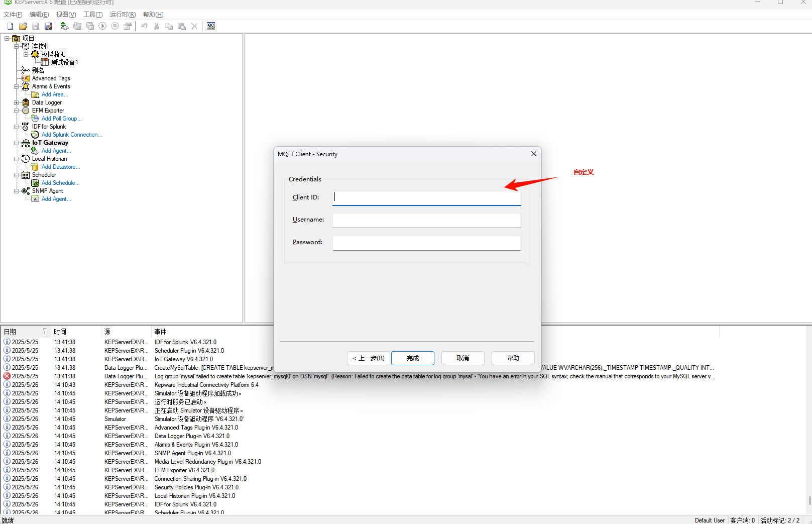Open the 运行时 menu
The width and height of the screenshot is (812, 524).
coord(123,14)
